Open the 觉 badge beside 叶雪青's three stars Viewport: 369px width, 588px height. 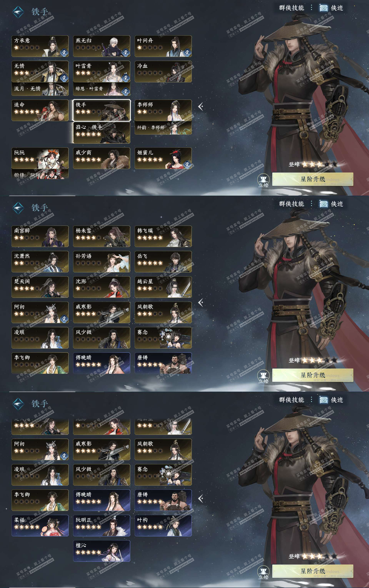tap(126, 78)
